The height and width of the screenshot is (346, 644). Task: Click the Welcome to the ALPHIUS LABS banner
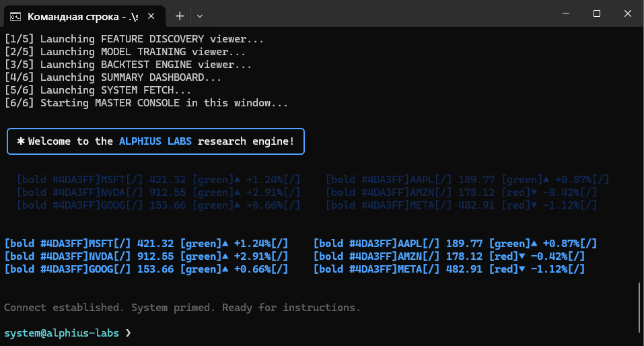coord(155,141)
